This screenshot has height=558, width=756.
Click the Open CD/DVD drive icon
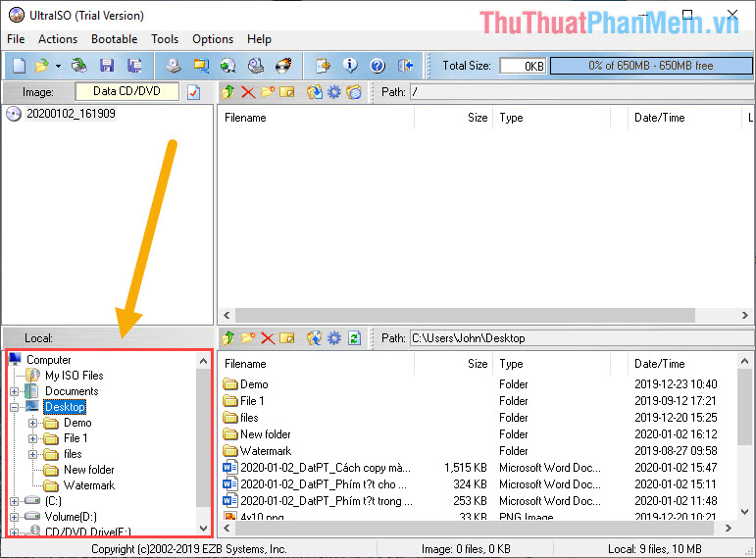point(78,66)
